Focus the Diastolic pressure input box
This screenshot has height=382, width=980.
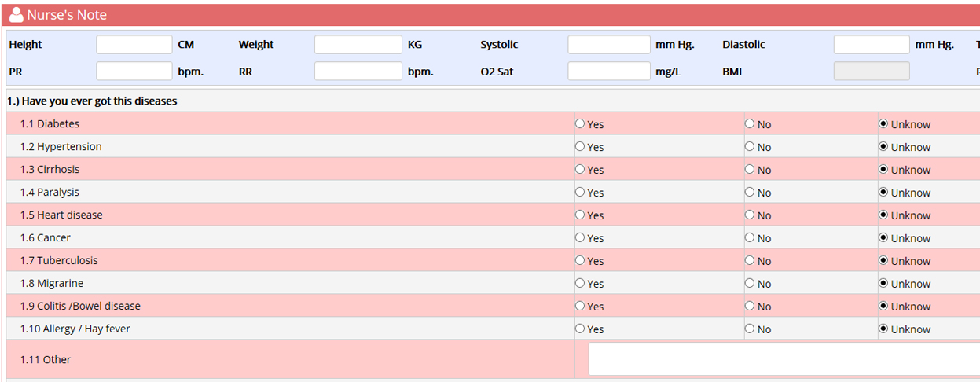(871, 45)
